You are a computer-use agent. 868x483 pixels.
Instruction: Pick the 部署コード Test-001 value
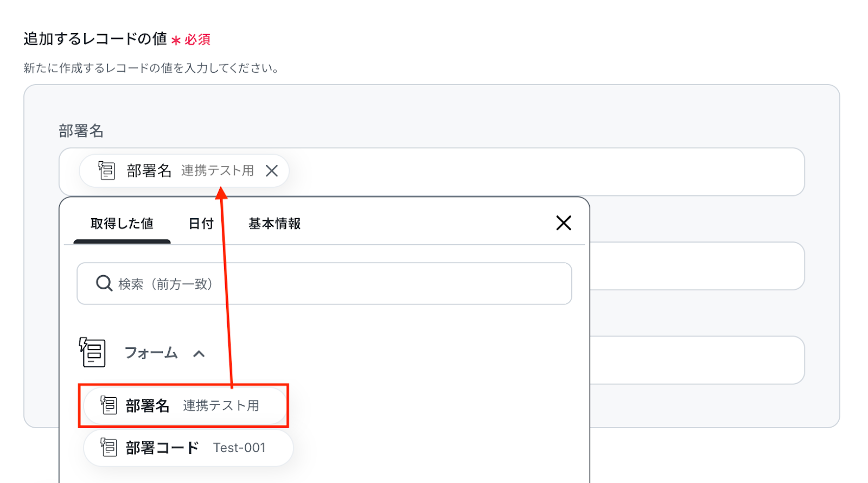click(x=188, y=448)
